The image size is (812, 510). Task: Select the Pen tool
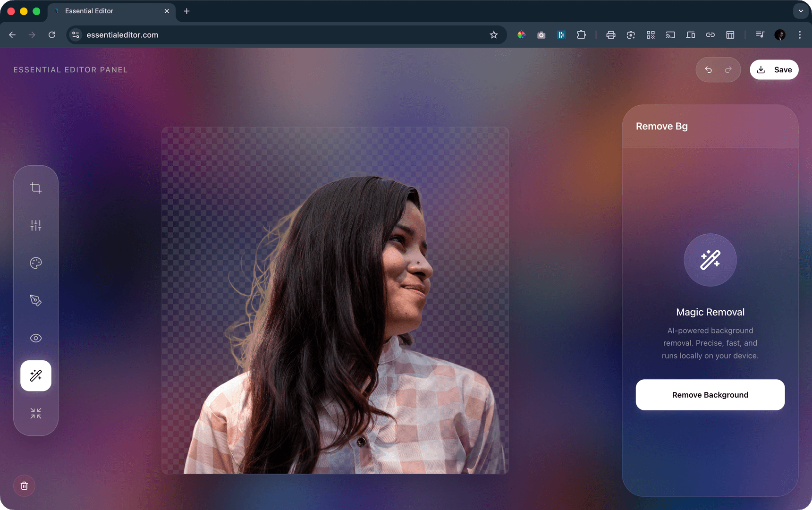[x=36, y=300]
